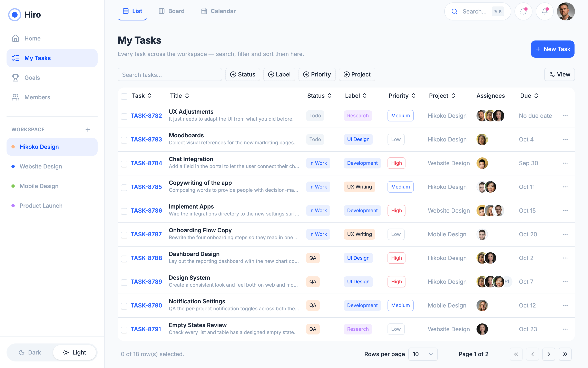Check the TASK-8782 row checkbox
Screen dimensions: 588x368
click(124, 116)
